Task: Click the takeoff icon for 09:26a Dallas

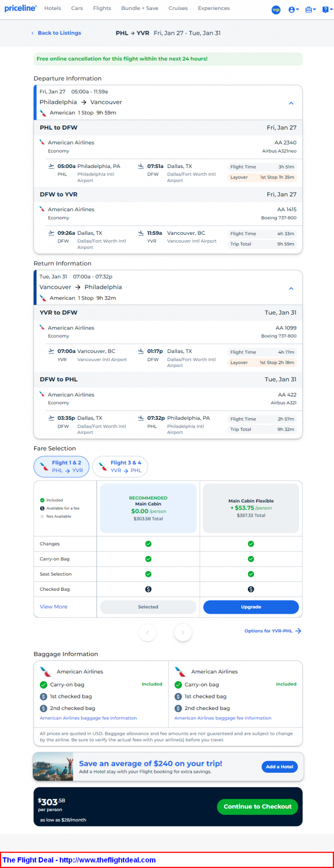Action: pos(51,233)
